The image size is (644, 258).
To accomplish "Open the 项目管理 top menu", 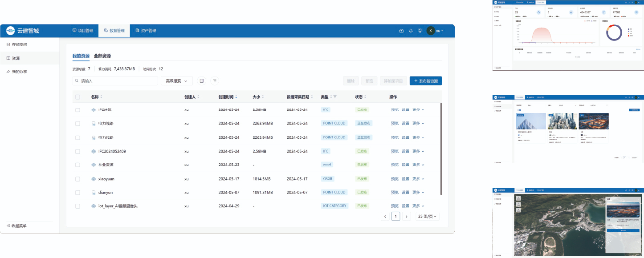I will (x=83, y=31).
